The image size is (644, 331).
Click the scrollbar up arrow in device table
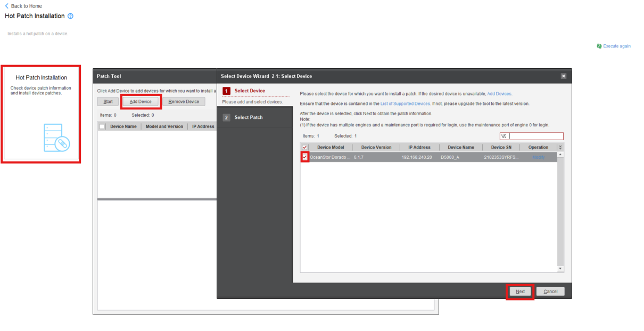tap(560, 155)
